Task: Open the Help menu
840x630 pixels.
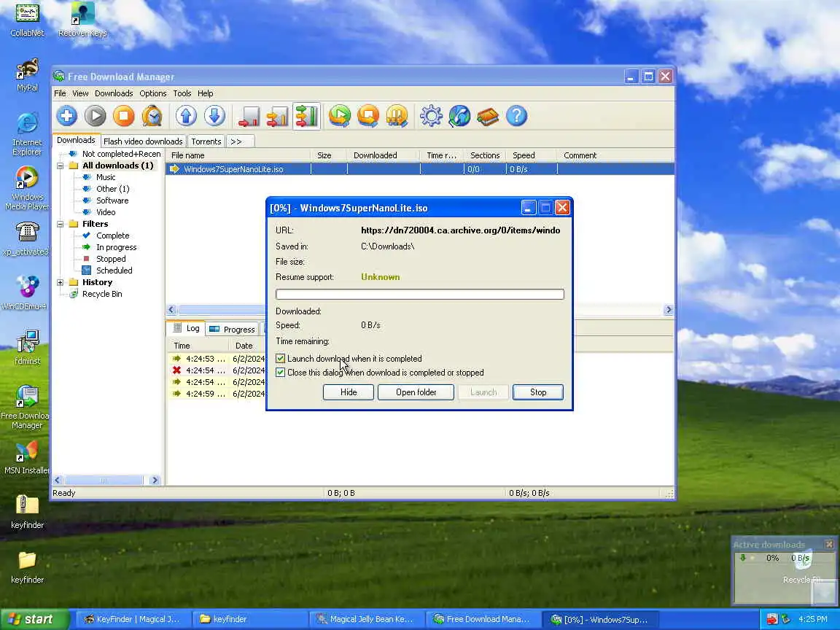Action: pos(205,93)
